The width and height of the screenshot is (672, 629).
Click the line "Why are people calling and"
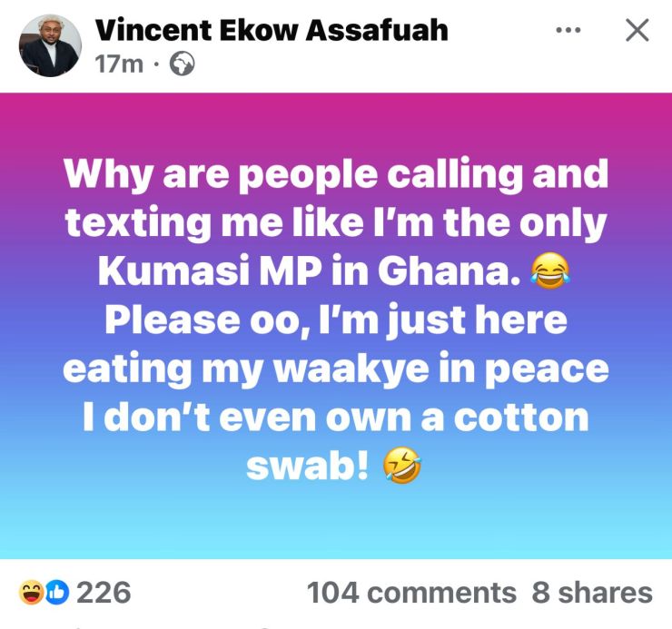(335, 174)
